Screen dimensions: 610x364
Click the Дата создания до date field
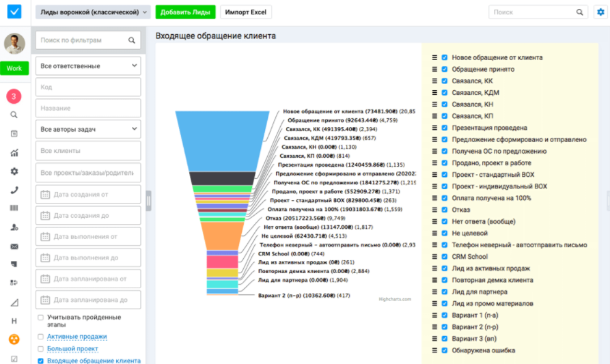[x=88, y=215]
